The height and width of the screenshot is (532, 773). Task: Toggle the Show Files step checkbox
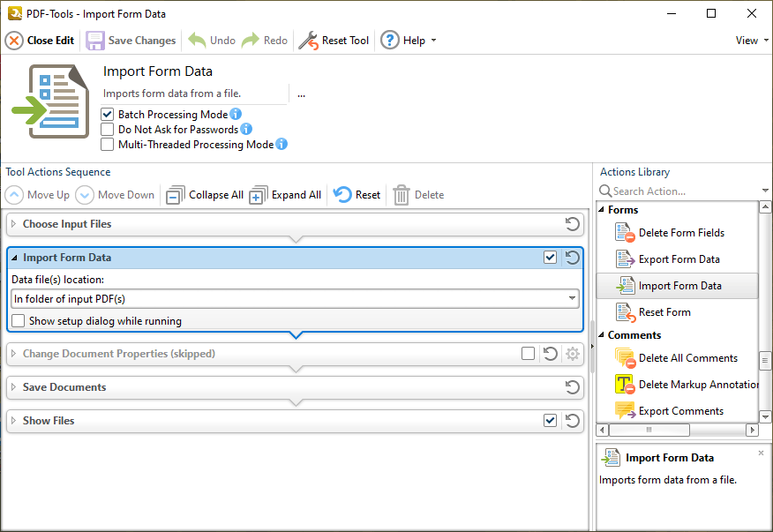(x=550, y=421)
